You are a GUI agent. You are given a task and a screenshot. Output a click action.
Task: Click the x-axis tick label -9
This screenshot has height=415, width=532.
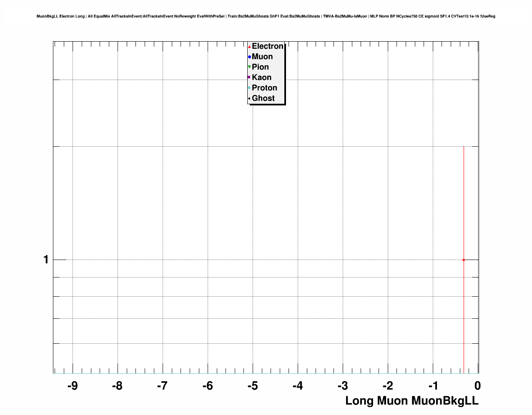(72, 386)
